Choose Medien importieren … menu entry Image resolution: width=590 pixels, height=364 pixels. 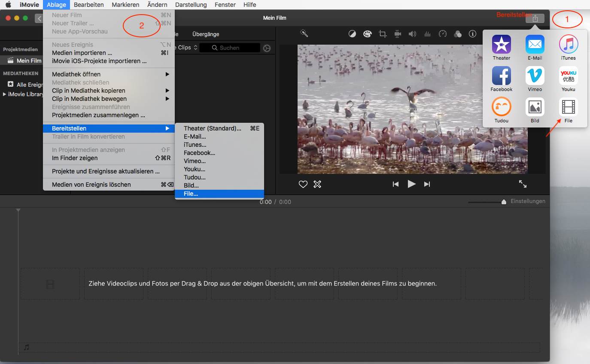click(x=109, y=53)
